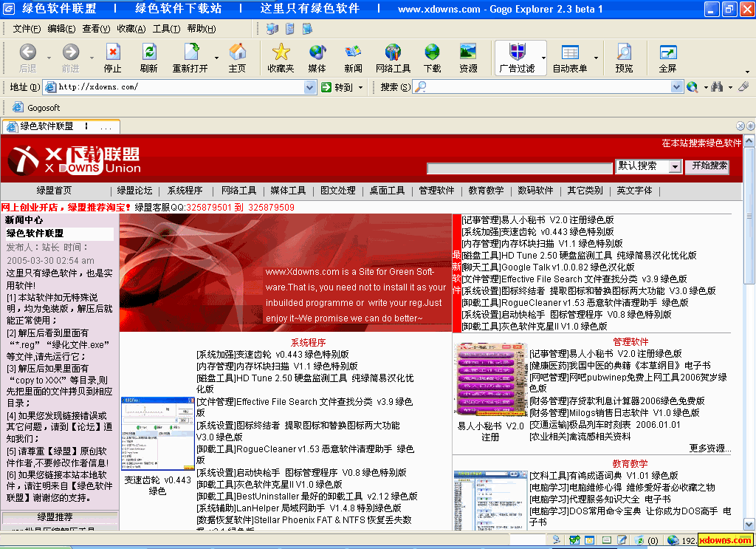Click the Reopen (重新打开) icon
Screen dimensions: 756x549
(x=191, y=52)
